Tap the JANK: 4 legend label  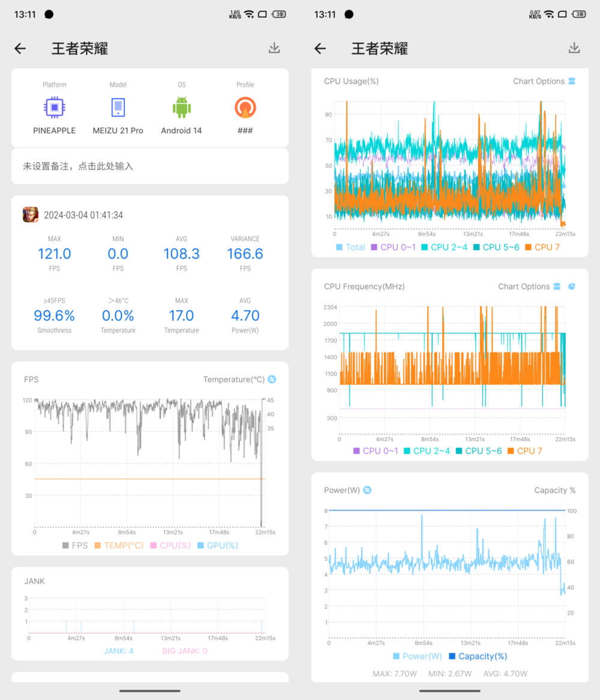click(x=118, y=651)
